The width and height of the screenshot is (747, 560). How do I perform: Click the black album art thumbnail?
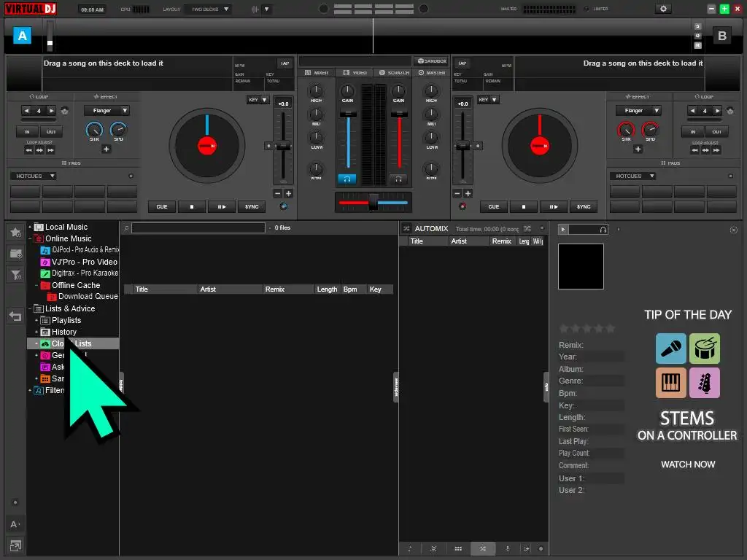click(581, 266)
